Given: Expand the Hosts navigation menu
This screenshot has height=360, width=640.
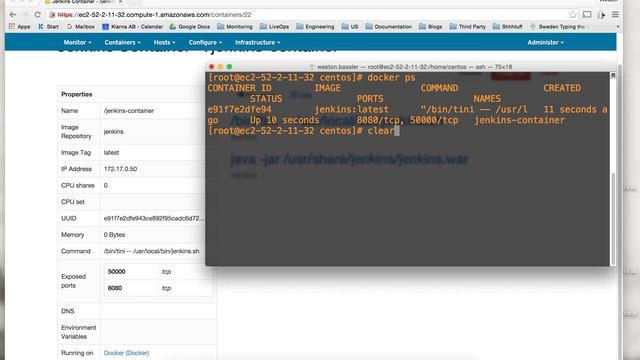Looking at the screenshot, I should click(x=164, y=42).
